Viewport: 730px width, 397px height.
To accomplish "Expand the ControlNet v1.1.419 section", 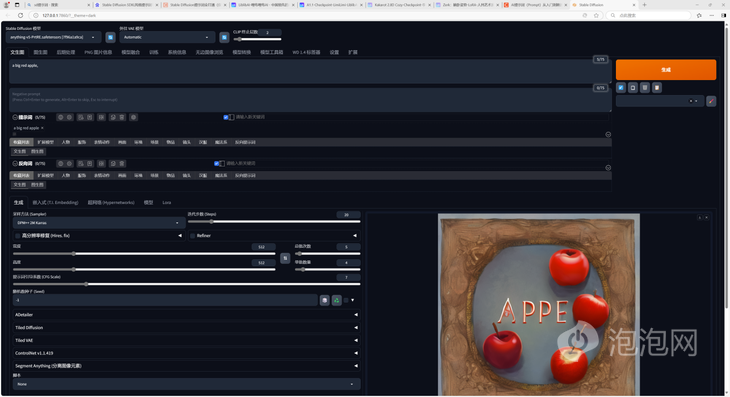I will (x=186, y=353).
